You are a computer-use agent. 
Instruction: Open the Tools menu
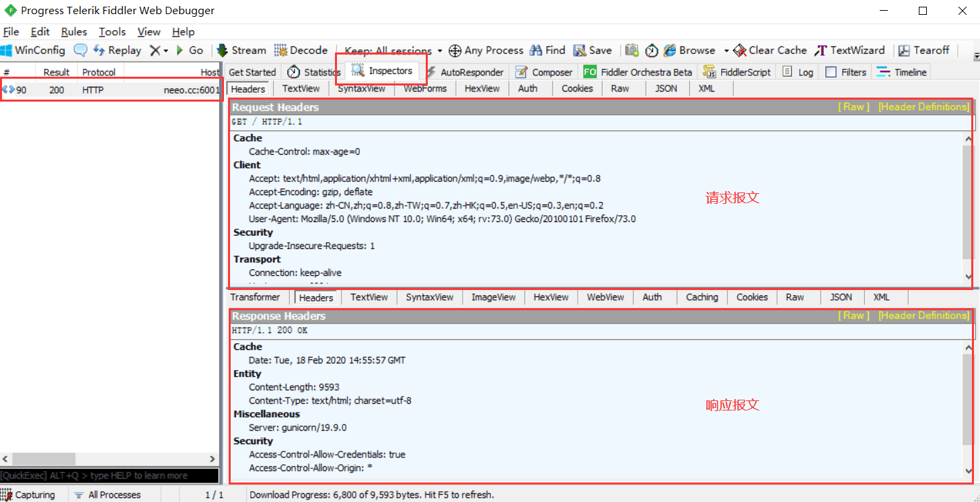[x=112, y=32]
